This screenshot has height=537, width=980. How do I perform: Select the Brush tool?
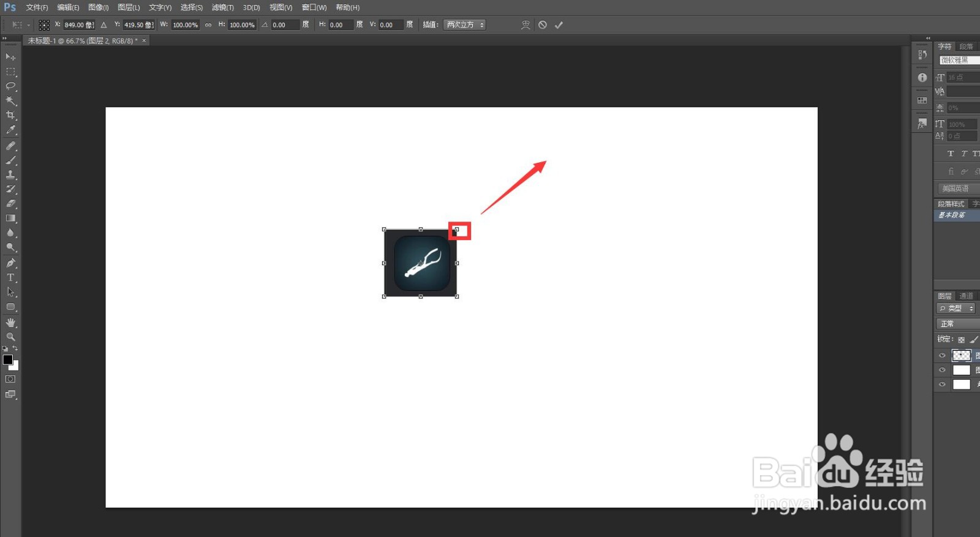tap(10, 160)
